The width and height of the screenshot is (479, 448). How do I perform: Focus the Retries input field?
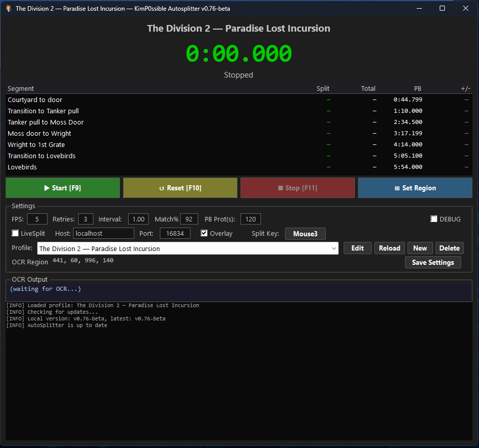86,219
